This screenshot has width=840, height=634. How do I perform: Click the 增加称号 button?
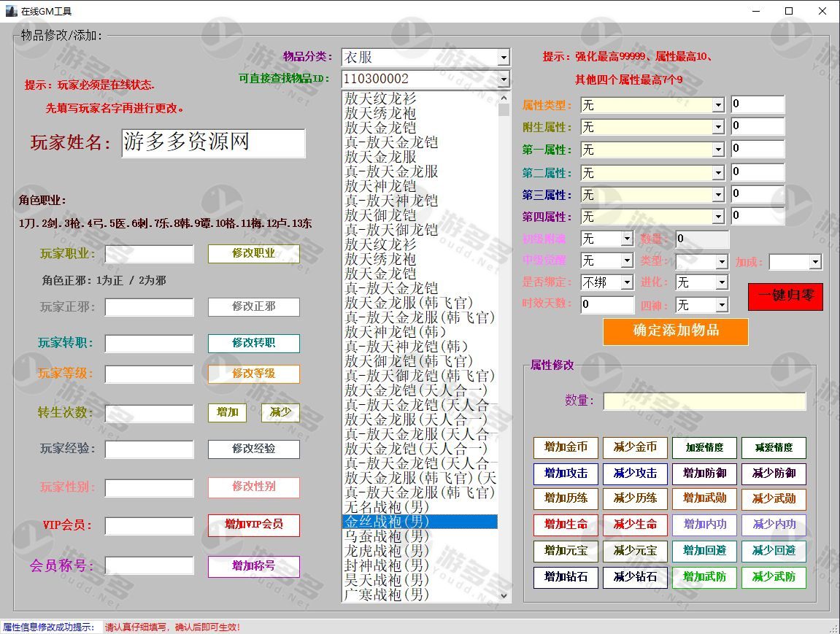(x=253, y=566)
